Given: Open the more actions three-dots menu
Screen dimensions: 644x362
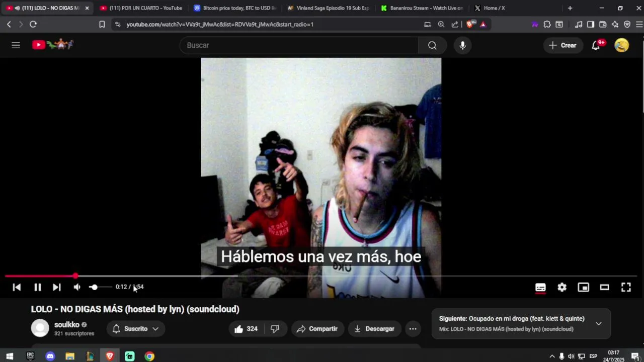Looking at the screenshot, I should (413, 329).
